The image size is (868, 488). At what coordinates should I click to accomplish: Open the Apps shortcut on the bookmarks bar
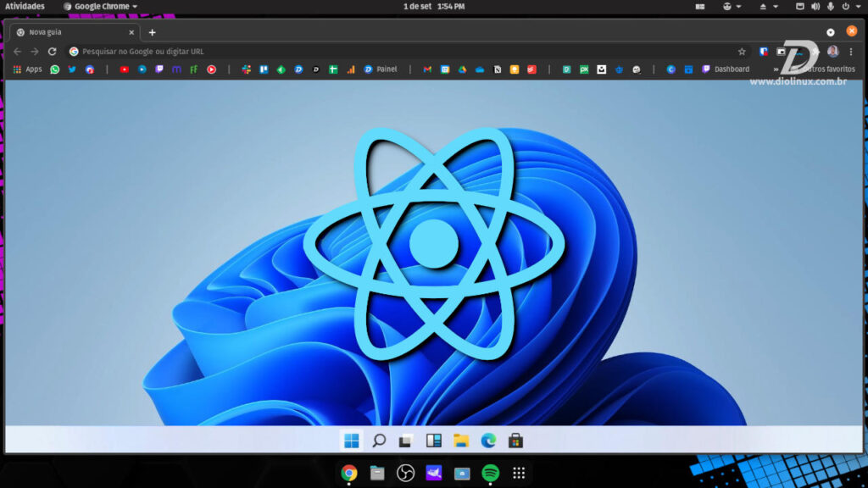[x=28, y=69]
